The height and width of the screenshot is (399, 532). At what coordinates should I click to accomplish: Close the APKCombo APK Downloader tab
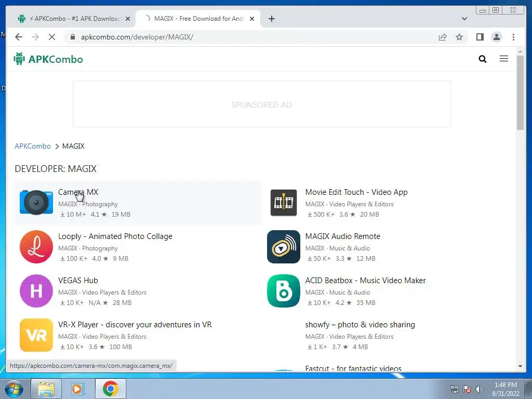click(128, 19)
